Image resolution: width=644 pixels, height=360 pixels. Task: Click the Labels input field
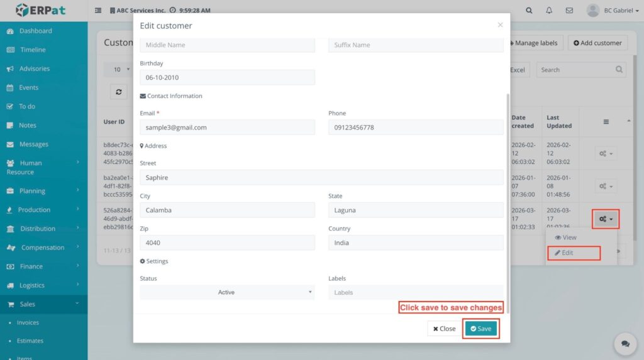click(x=416, y=292)
